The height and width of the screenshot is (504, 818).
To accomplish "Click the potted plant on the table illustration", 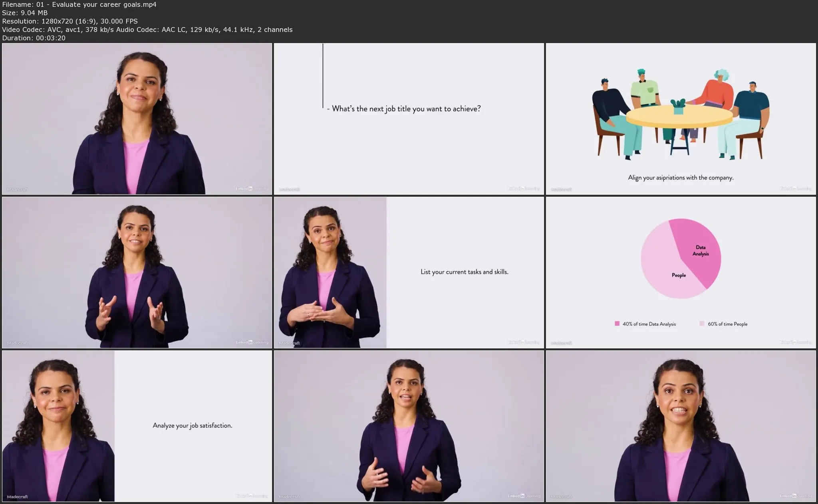I will click(x=678, y=107).
